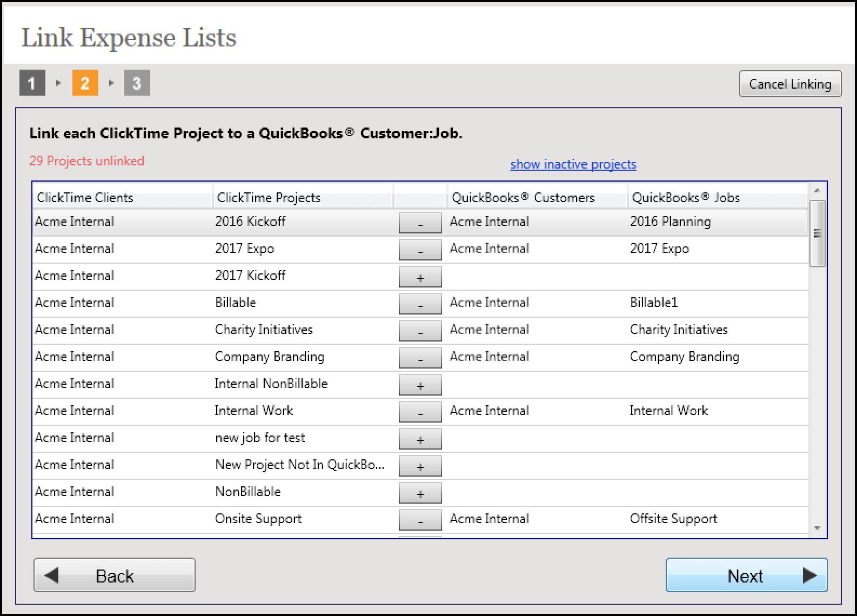Unlink the Company Branding project
The image size is (857, 616).
[x=420, y=358]
